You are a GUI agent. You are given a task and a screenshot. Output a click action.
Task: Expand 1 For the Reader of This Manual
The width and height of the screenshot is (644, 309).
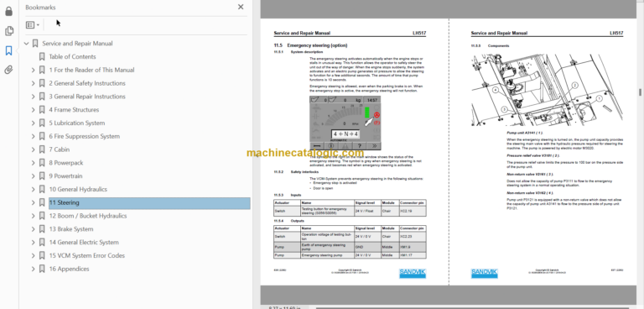tap(34, 70)
